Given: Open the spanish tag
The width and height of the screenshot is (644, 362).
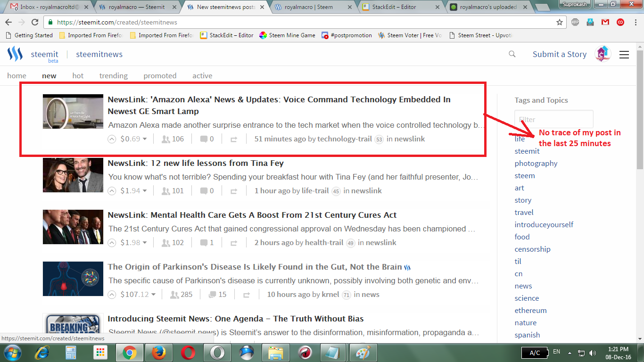Looking at the screenshot, I should click(528, 335).
